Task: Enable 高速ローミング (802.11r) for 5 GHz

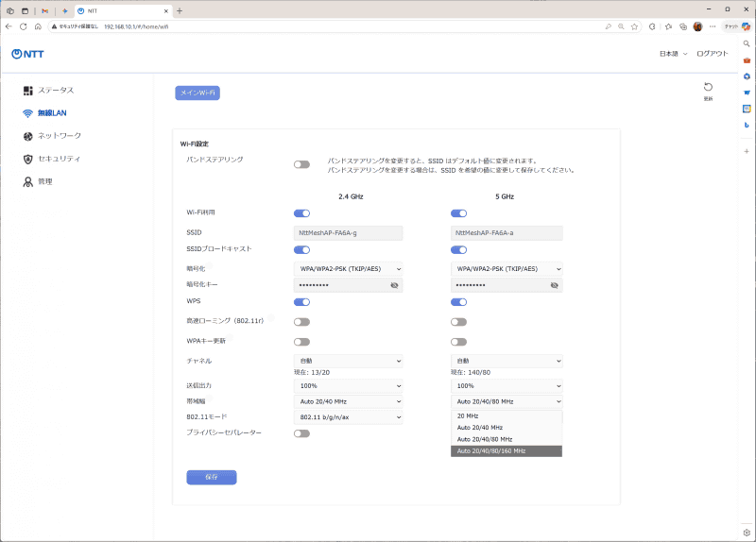Action: 458,322
